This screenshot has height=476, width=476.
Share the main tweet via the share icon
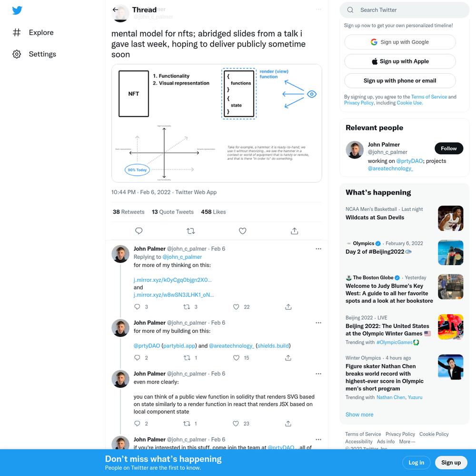click(x=295, y=231)
